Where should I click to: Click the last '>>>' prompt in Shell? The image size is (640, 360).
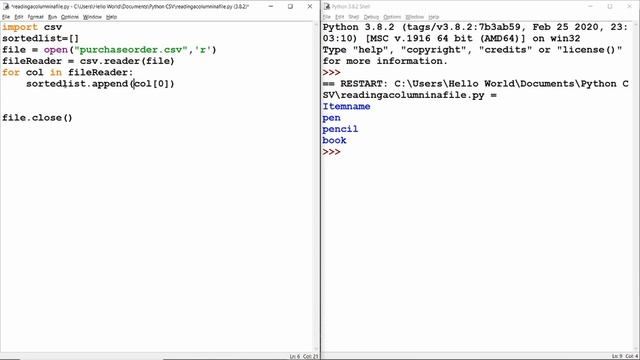coord(331,152)
